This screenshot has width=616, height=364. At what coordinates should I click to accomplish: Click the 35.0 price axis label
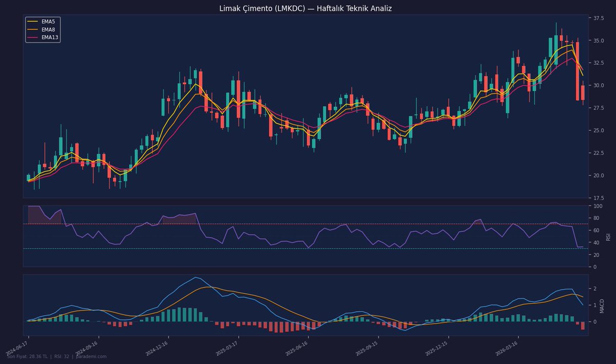598,41
